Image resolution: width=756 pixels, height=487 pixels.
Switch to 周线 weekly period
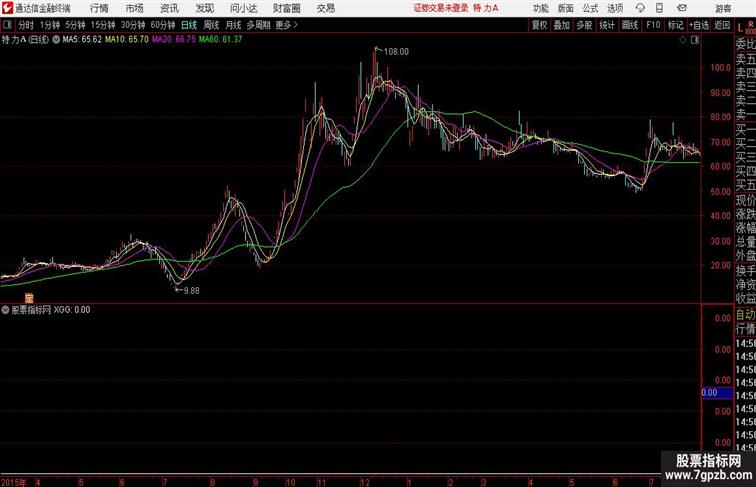point(211,25)
